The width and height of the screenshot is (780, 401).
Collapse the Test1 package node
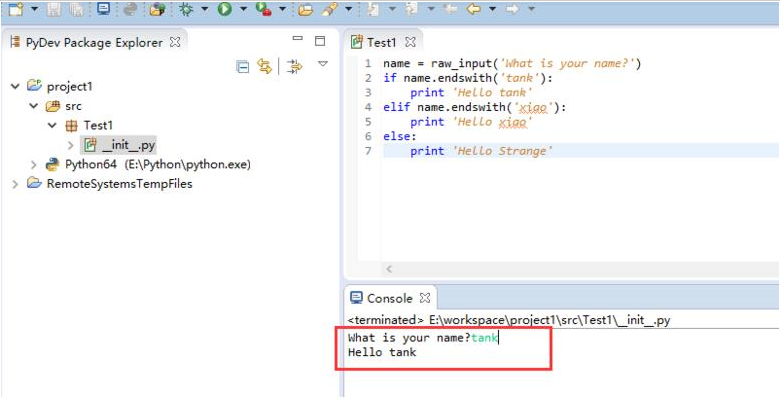pyautogui.click(x=52, y=125)
